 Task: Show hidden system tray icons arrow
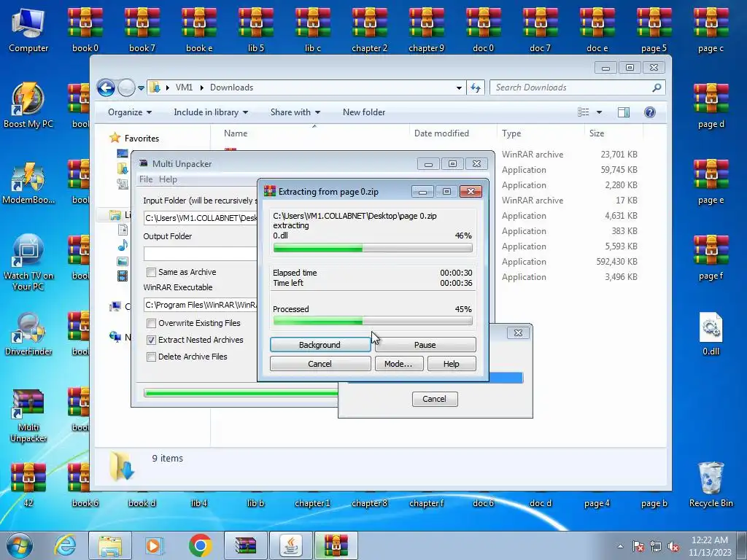(x=620, y=546)
